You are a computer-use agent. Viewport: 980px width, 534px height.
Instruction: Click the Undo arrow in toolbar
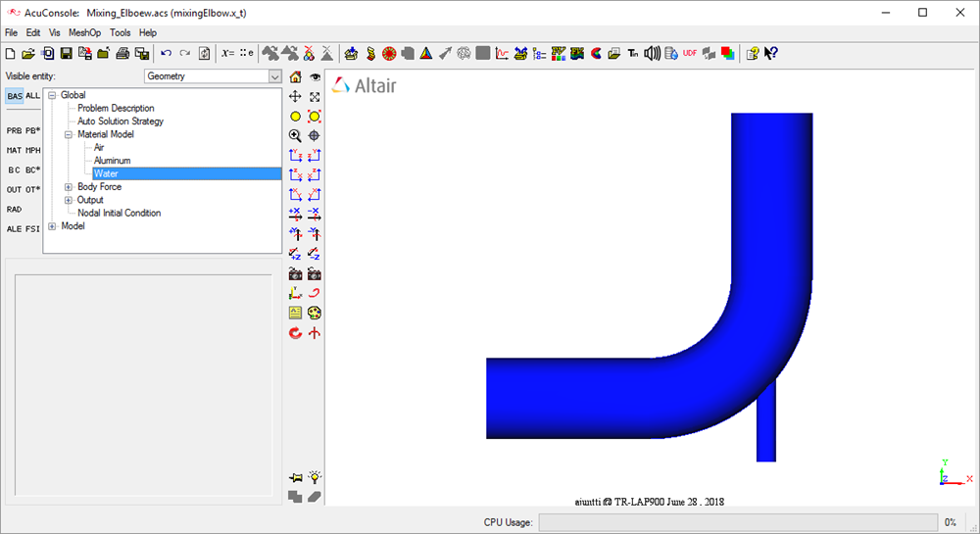(166, 53)
